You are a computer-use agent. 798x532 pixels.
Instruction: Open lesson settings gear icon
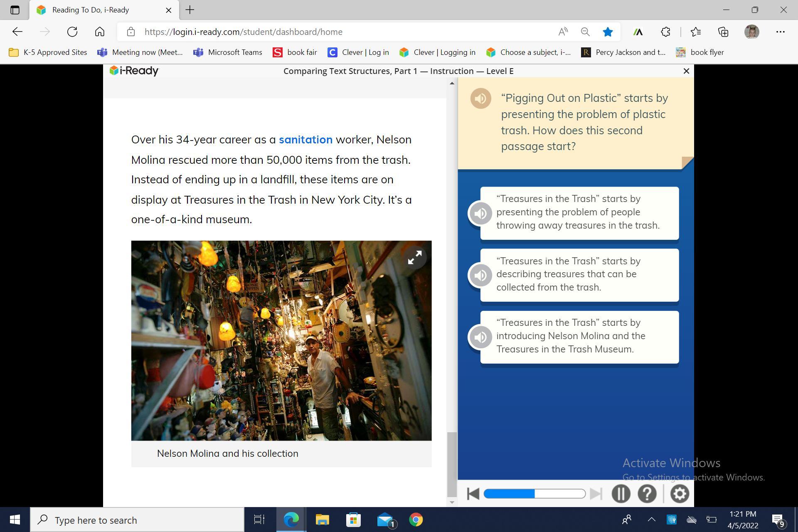coord(679,494)
